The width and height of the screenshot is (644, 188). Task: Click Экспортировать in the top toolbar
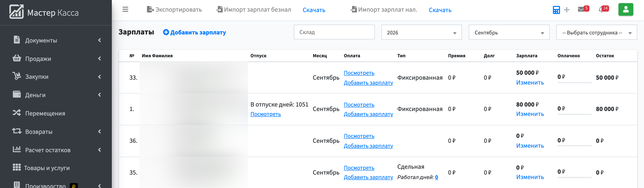pos(174,10)
